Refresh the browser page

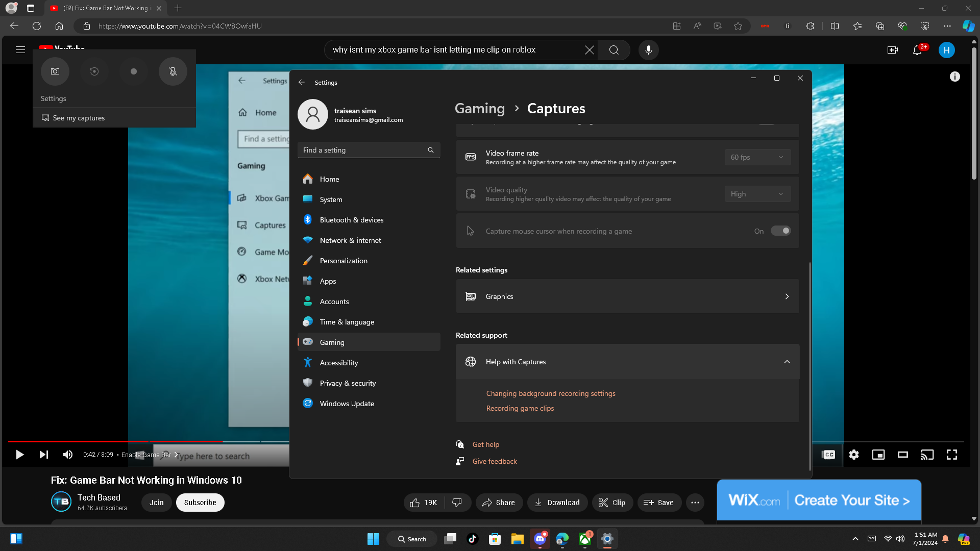pos(37,26)
